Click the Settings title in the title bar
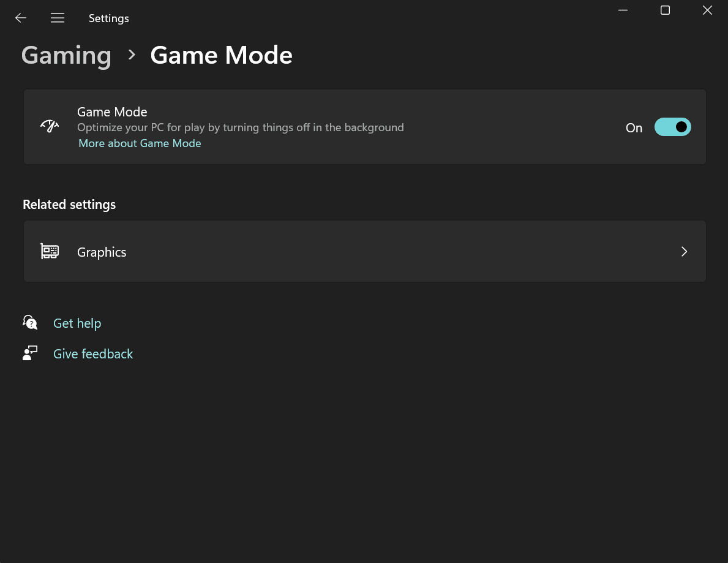Viewport: 728px width, 563px height. [x=109, y=18]
